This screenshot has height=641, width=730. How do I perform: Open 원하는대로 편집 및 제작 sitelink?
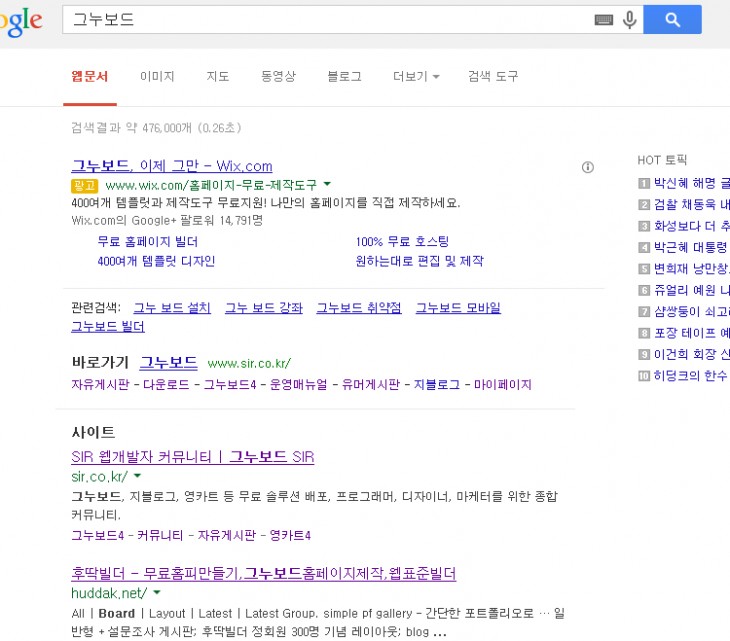click(x=419, y=261)
